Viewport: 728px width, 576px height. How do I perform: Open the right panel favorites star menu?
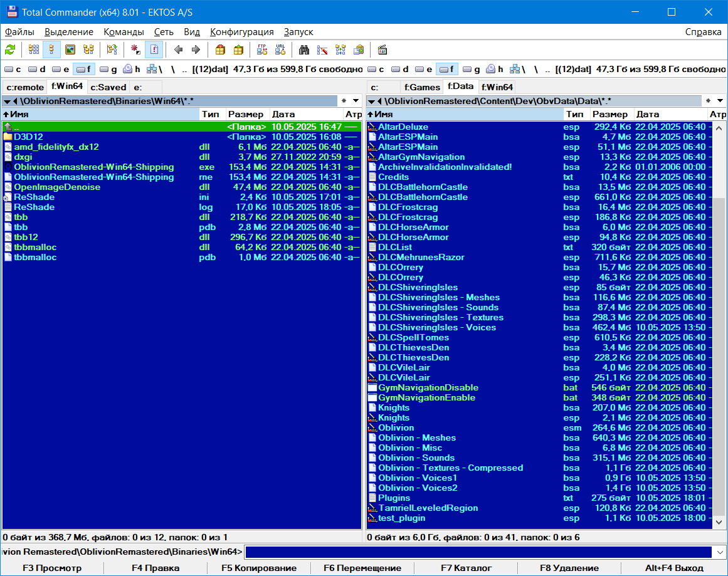[708, 101]
